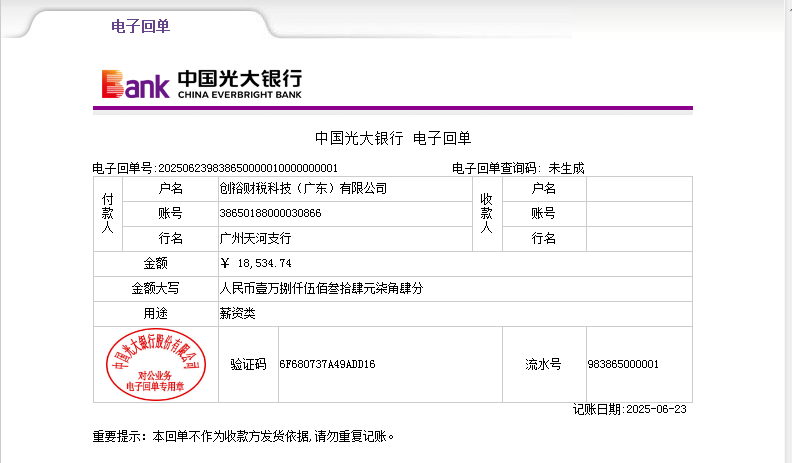The height and width of the screenshot is (463, 792).
Task: Click the 电子回单 tab header
Action: [x=140, y=26]
